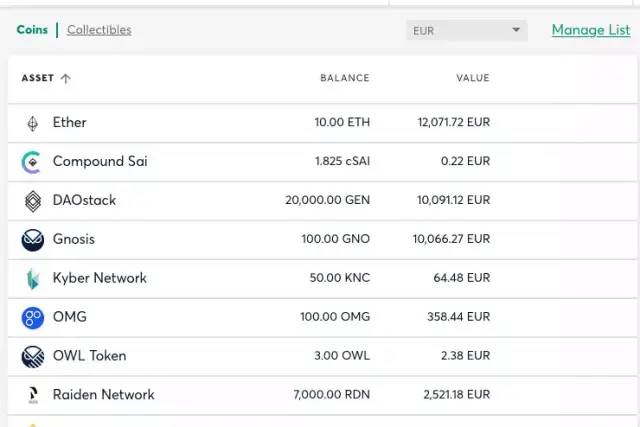Click the 1.825 cSAI balance
This screenshot has width=640, height=427.
[342, 161]
